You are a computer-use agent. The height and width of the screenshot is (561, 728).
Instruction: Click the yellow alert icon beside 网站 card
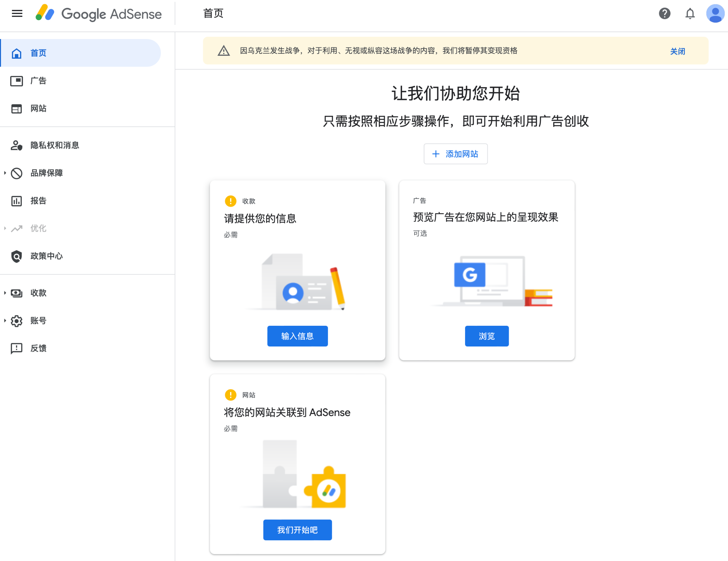(231, 395)
